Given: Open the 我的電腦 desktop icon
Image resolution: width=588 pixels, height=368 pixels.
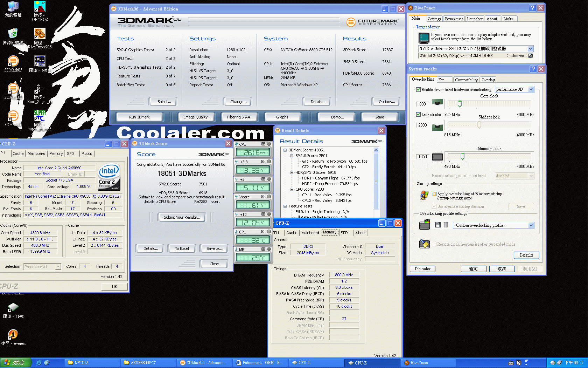Looking at the screenshot, I should [x=13, y=9].
